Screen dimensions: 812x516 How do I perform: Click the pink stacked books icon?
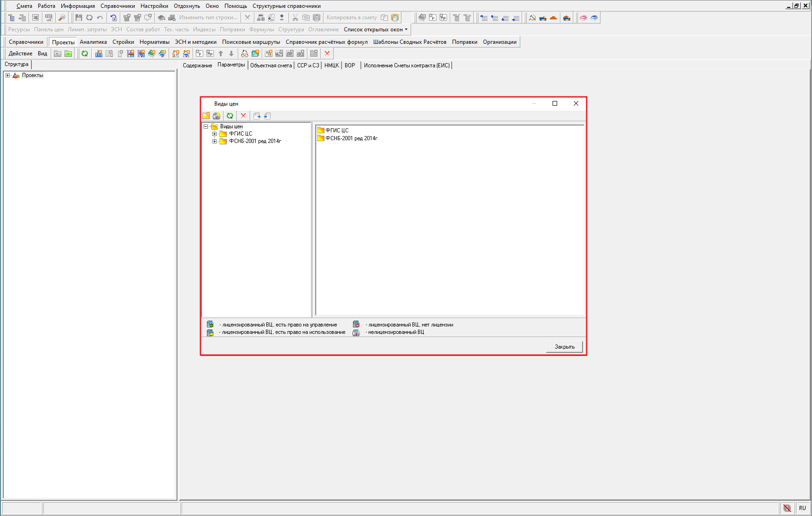coord(583,18)
